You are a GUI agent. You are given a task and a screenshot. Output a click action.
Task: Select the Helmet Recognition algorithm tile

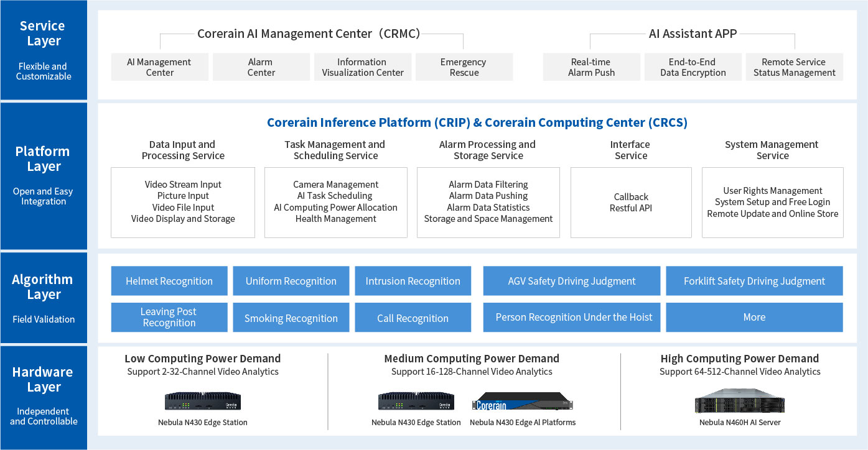click(x=169, y=281)
